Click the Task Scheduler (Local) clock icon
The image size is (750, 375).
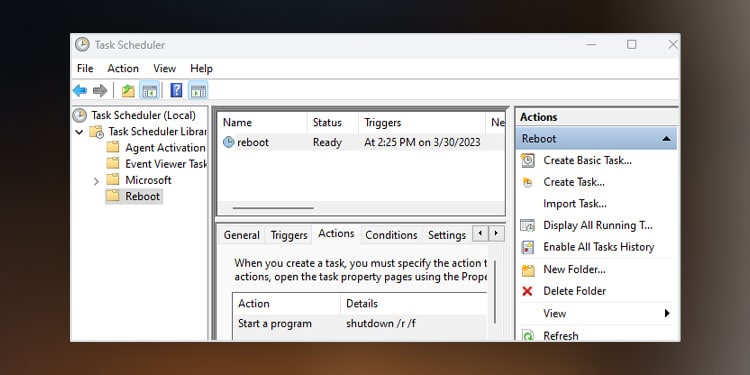coord(79,115)
